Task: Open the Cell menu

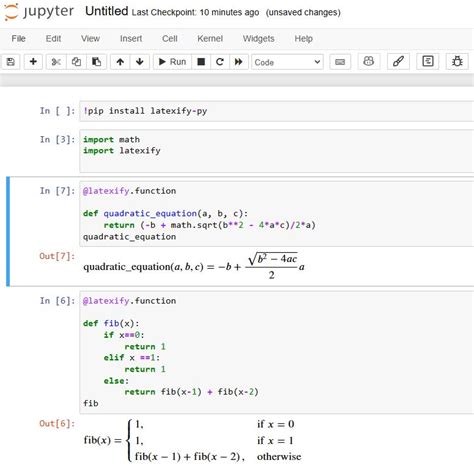Action: [170, 39]
